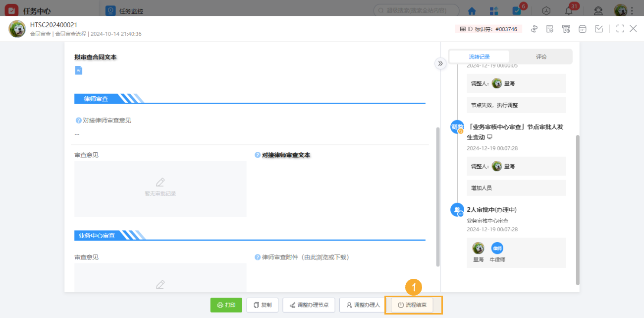This screenshot has height=318, width=644.
Task: Collapse the right panel using the chevron
Action: [440, 64]
